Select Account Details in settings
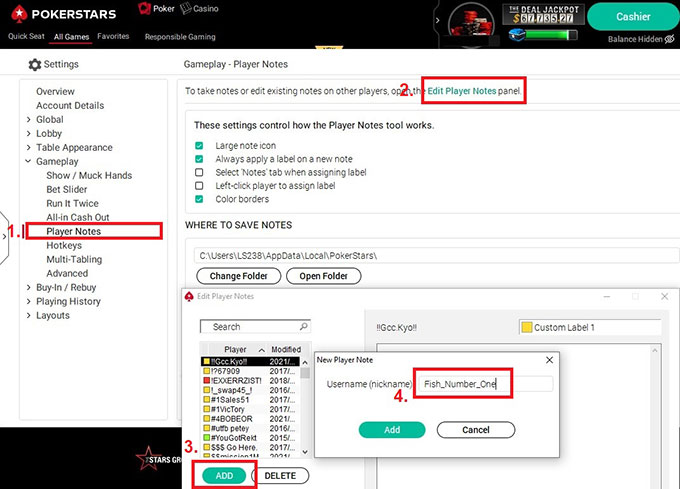Viewport: 680px width, 489px height. point(70,105)
